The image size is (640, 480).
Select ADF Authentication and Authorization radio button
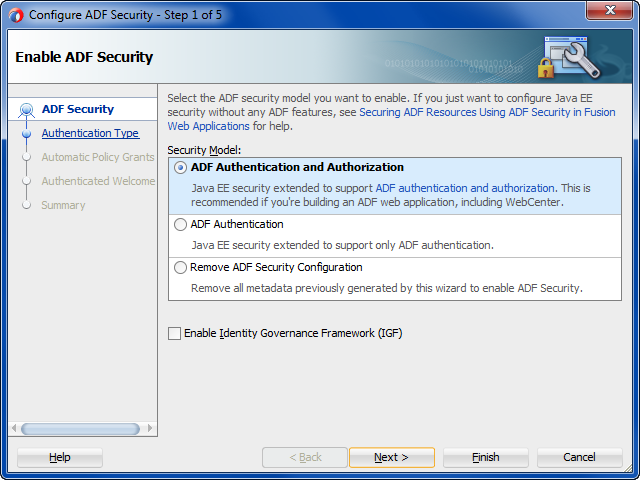180,168
